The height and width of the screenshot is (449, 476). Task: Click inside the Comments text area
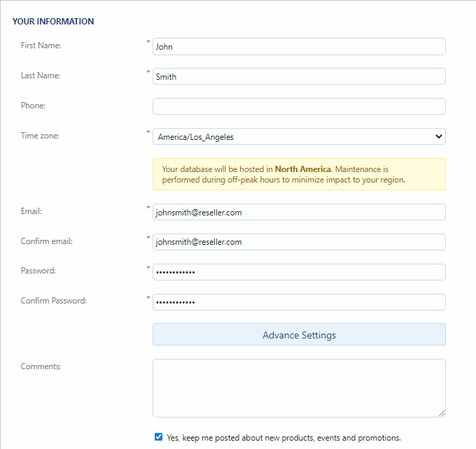pyautogui.click(x=299, y=388)
